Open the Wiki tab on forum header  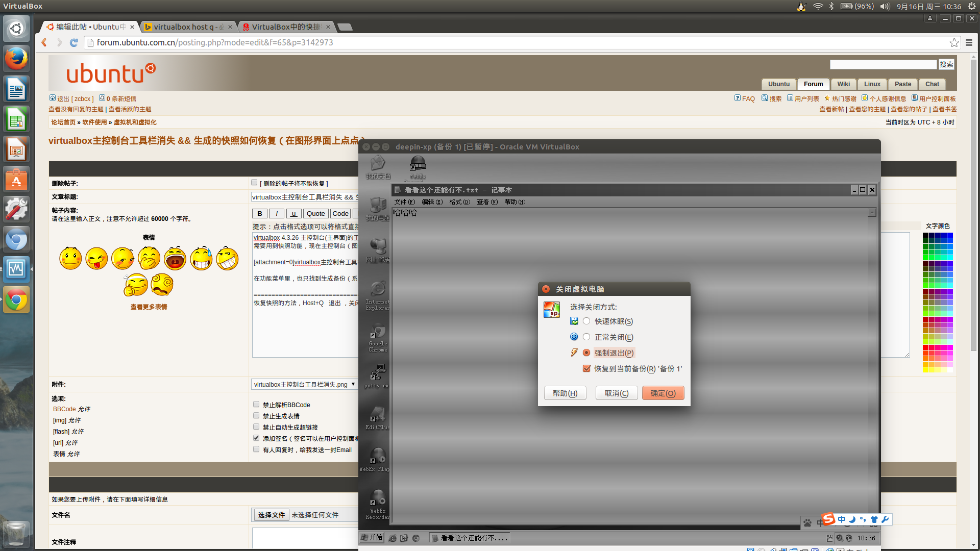point(843,84)
